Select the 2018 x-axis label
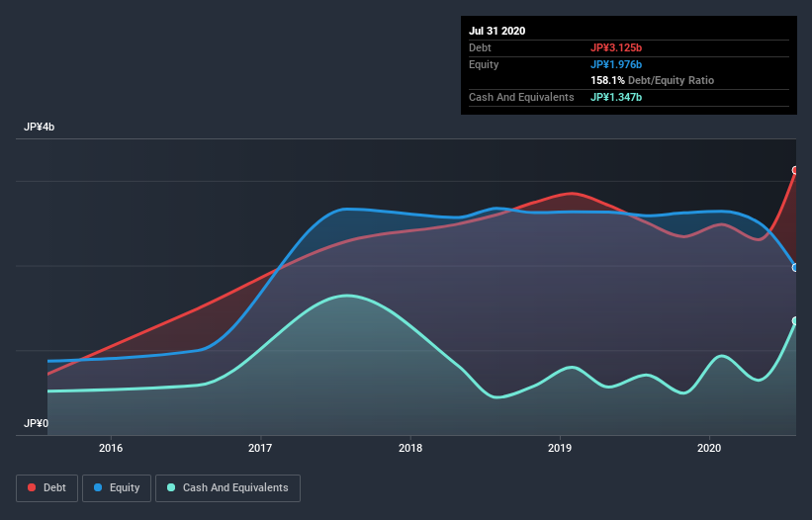This screenshot has height=520, width=812. point(410,448)
